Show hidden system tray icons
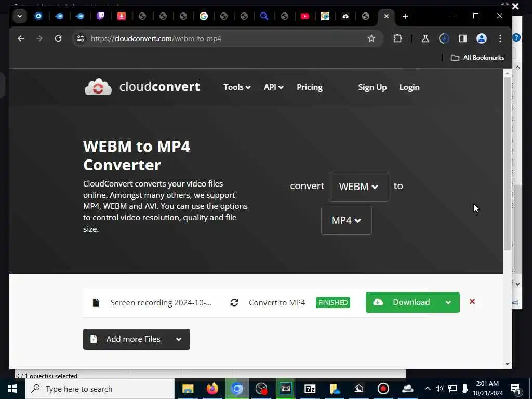 (x=428, y=389)
